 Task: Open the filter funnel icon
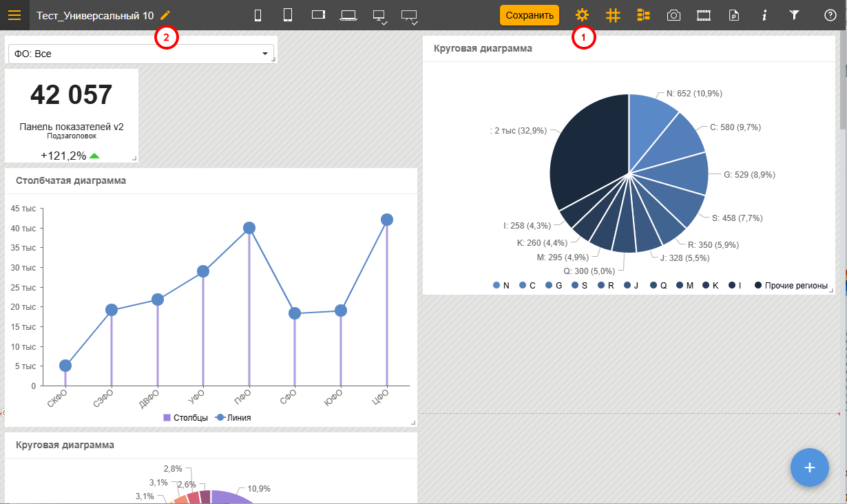click(794, 15)
